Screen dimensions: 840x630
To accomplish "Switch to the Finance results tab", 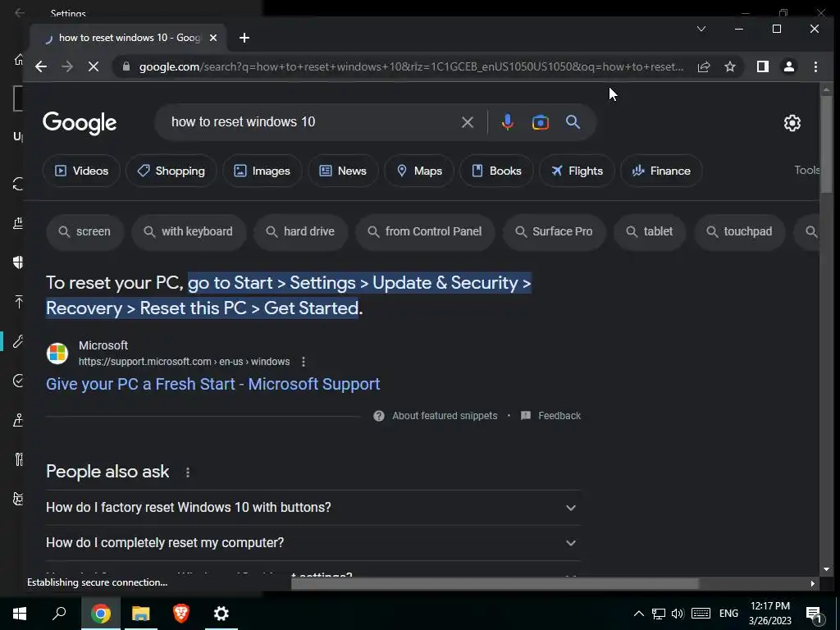I will (x=661, y=171).
